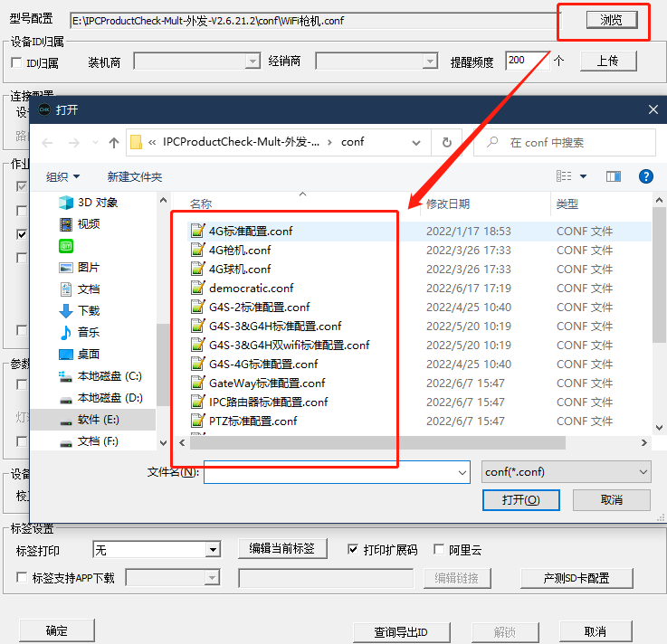Click the 在 conf 中搜索 search box
This screenshot has width=667, height=644.
click(565, 142)
